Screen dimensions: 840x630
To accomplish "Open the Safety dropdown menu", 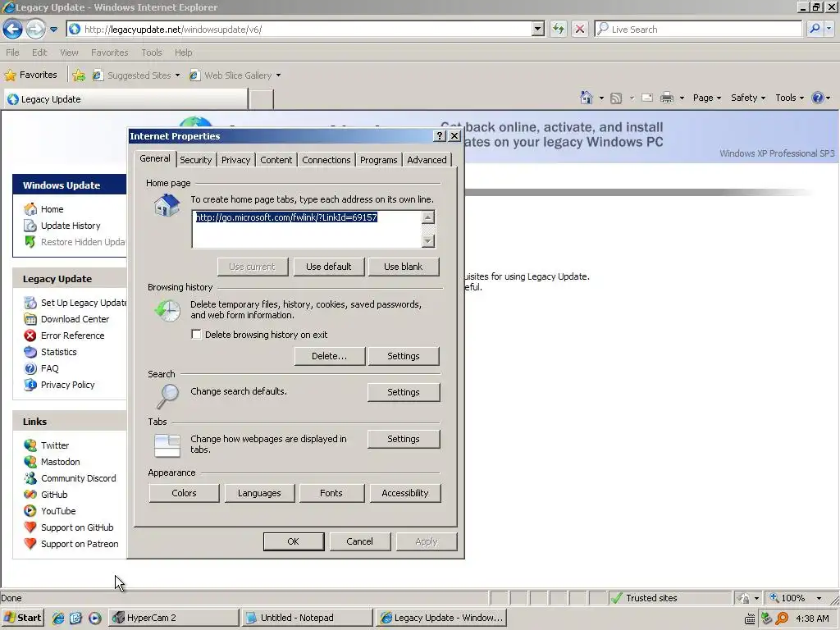I will (x=748, y=98).
